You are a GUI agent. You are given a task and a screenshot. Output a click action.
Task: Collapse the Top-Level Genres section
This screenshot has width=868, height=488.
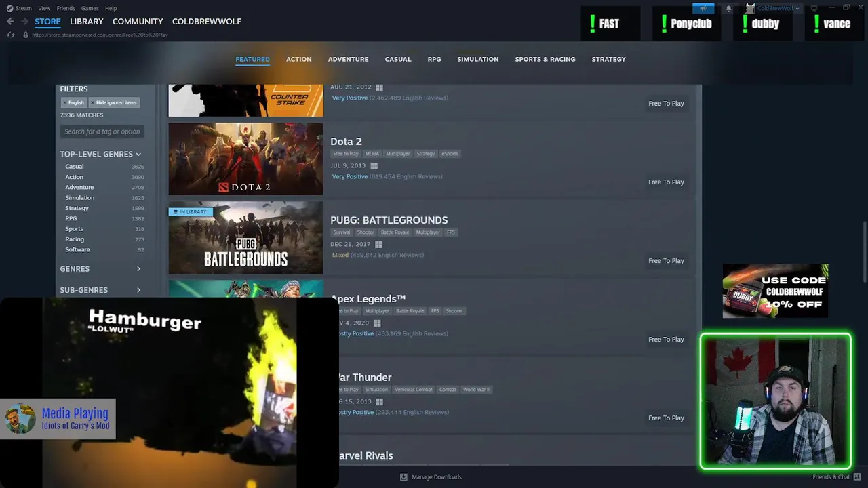coord(100,154)
